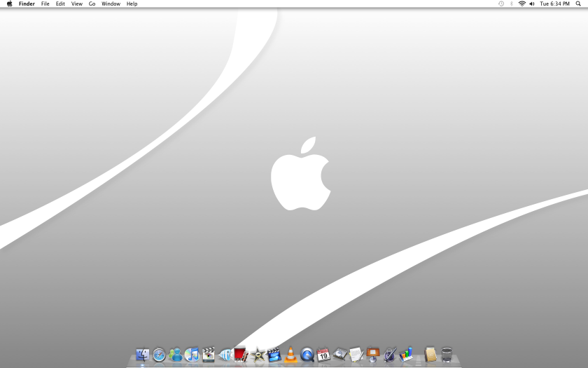
Task: Open the volume control in menu bar
Action: [532, 4]
